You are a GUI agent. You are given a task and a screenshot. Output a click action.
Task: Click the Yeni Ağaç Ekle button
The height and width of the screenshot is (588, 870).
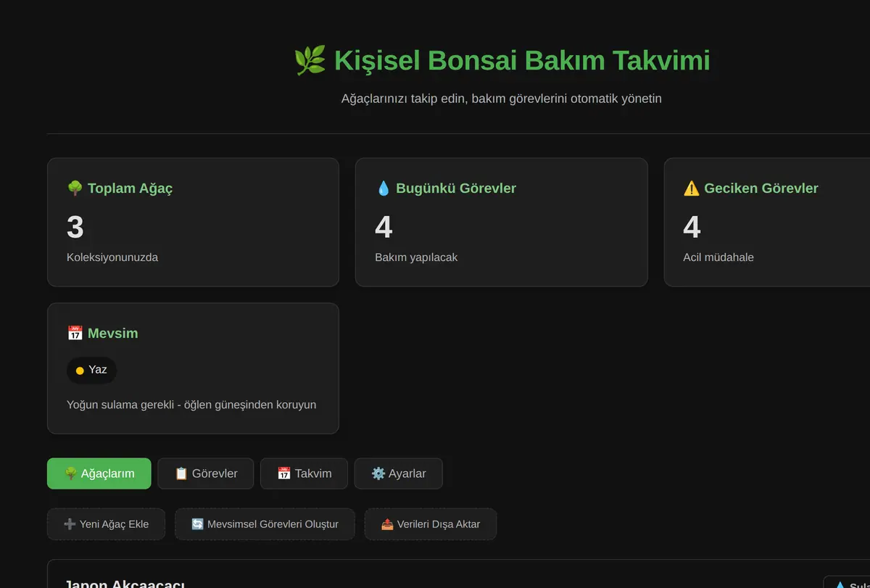tap(107, 524)
